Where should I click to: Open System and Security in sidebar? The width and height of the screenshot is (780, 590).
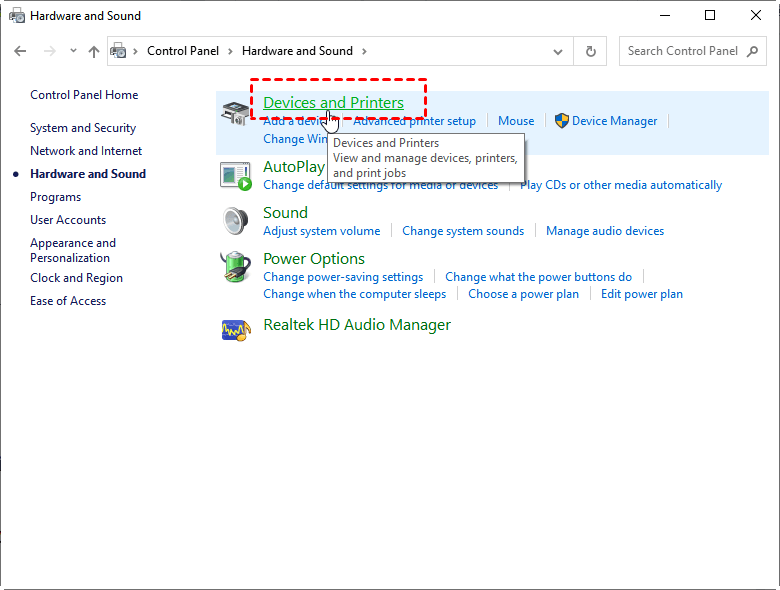(83, 128)
